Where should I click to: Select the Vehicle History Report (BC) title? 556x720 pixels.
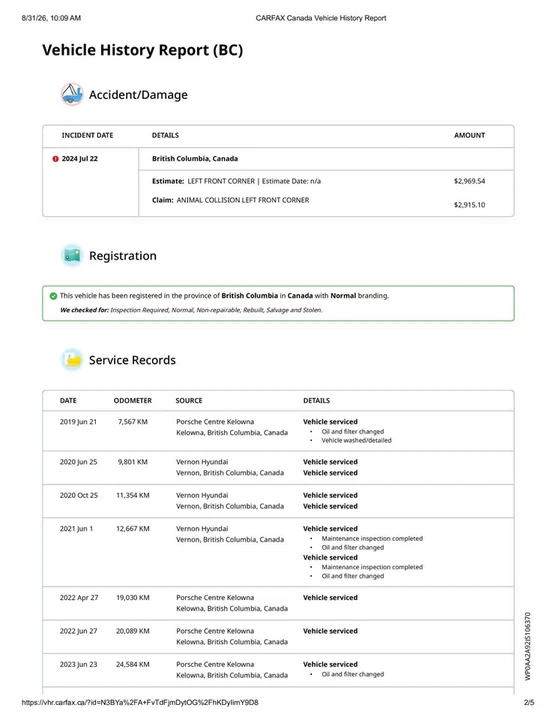[143, 50]
